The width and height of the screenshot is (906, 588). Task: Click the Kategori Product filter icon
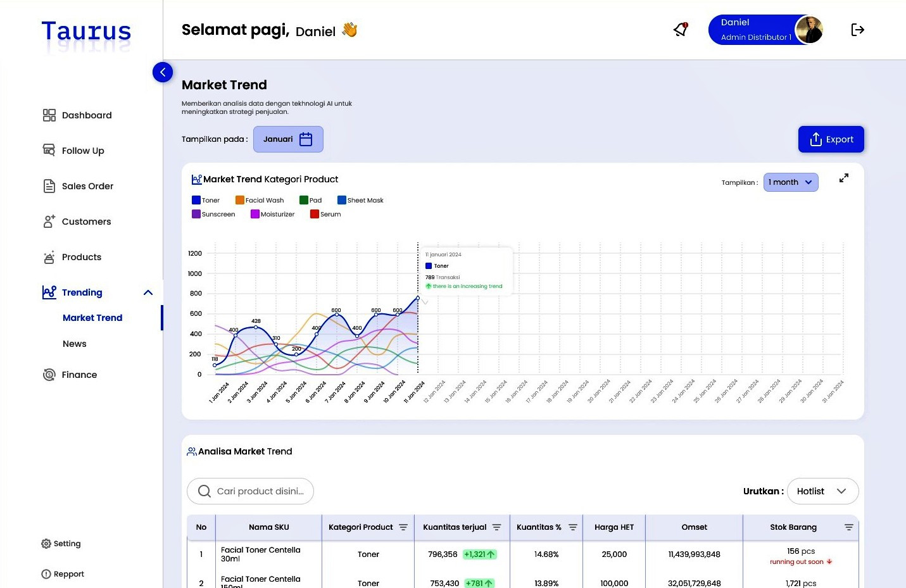pos(403,527)
